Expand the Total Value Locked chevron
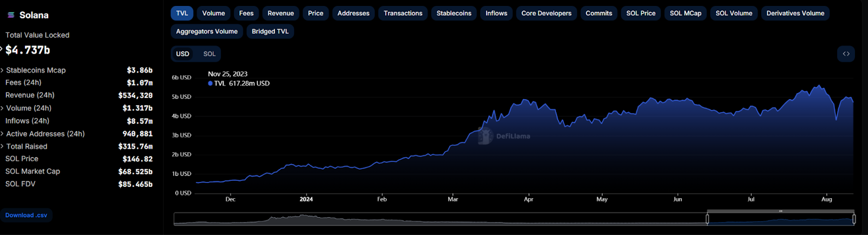The height and width of the screenshot is (235, 868). tap(2, 49)
